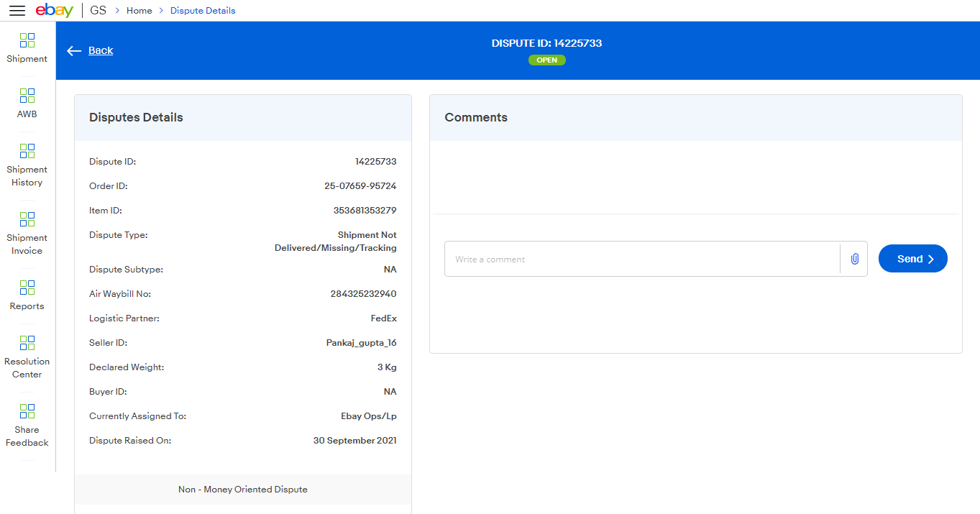
Task: Open Reports in the sidebar
Action: pyautogui.click(x=27, y=295)
